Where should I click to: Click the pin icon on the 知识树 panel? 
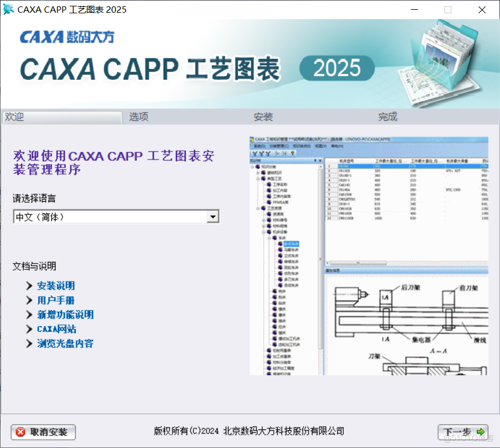tap(315, 161)
